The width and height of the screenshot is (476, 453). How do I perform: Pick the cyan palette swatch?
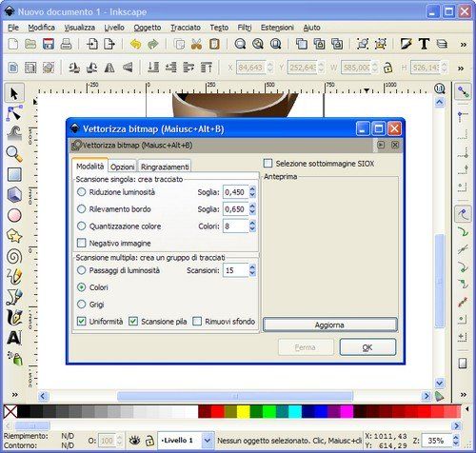coord(295,411)
